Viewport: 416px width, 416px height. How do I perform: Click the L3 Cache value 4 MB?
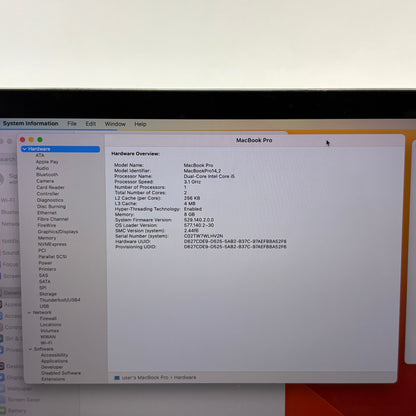[190, 203]
